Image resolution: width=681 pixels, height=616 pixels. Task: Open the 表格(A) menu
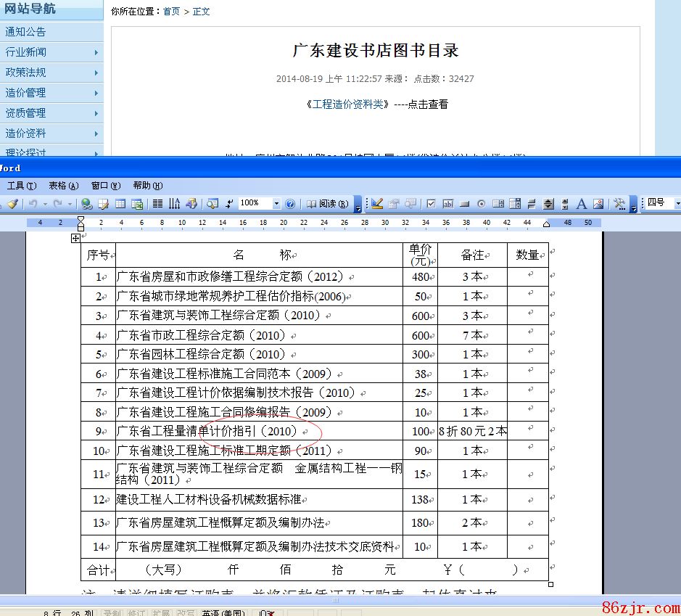tap(63, 186)
